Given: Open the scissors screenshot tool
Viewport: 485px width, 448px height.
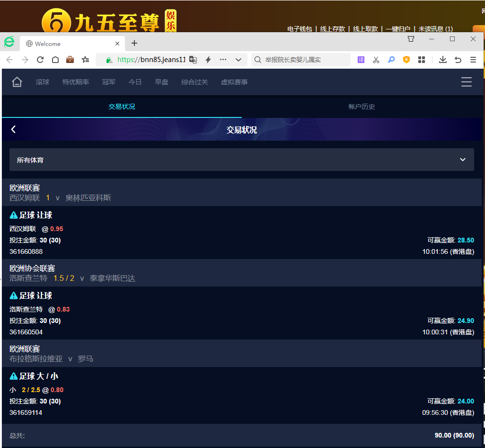Looking at the screenshot, I should tap(376, 60).
